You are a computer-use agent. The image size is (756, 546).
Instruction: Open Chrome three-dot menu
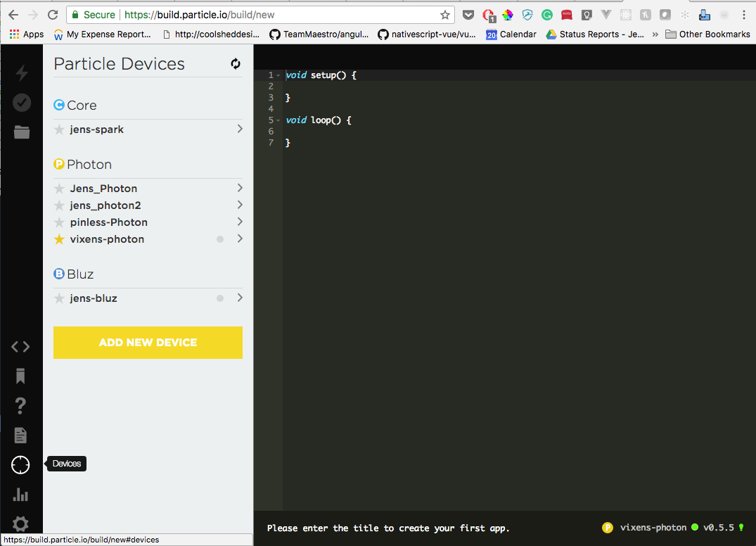click(x=744, y=15)
